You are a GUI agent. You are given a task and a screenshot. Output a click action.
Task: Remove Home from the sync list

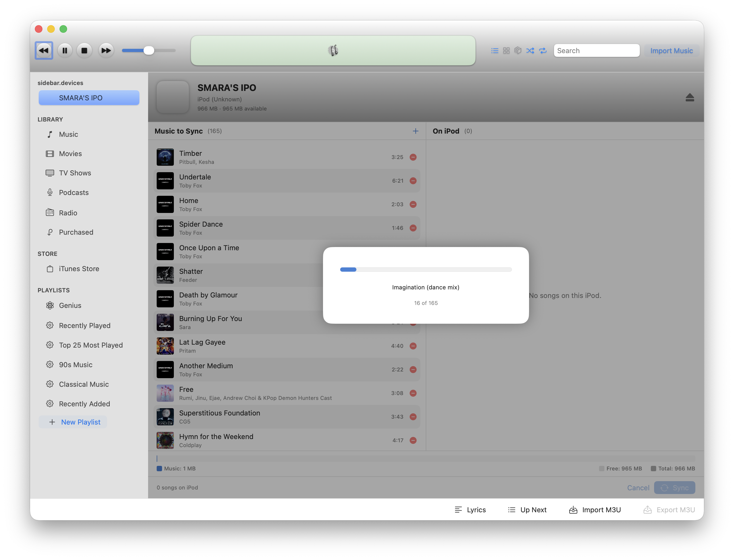click(x=413, y=204)
